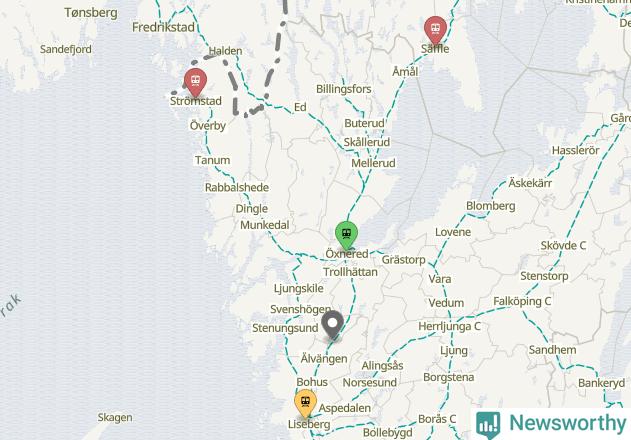Click the red train marker at Säffle

[x=435, y=30]
